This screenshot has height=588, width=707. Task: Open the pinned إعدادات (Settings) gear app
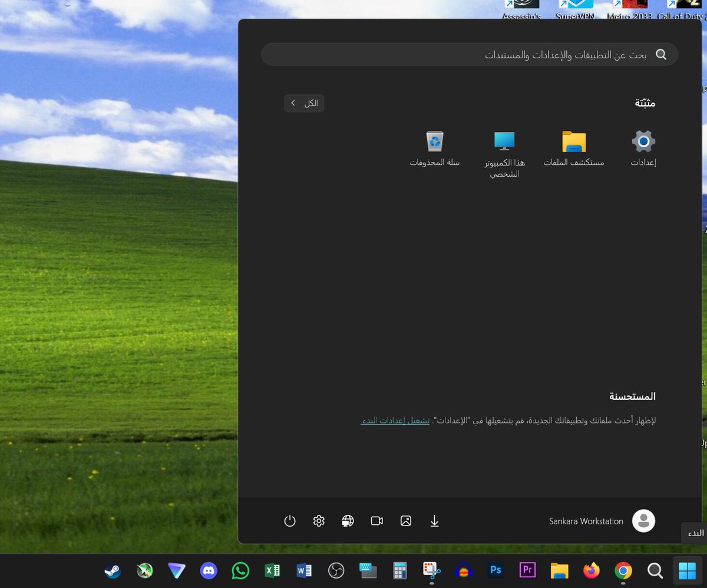coord(643,148)
